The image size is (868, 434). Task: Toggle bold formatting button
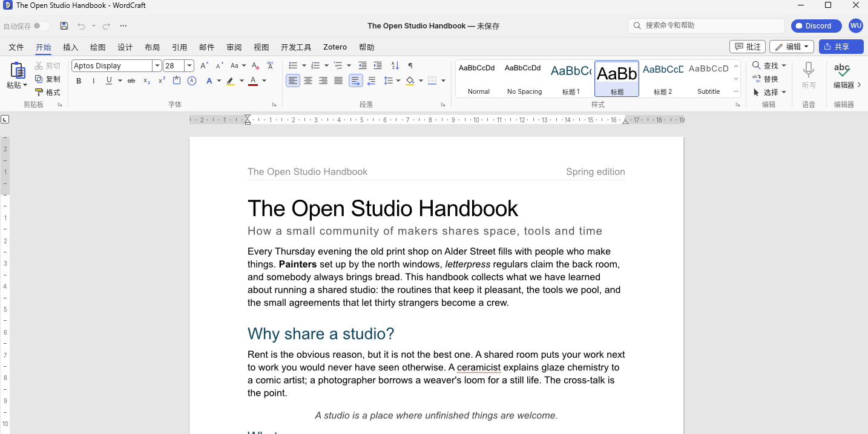pos(79,81)
